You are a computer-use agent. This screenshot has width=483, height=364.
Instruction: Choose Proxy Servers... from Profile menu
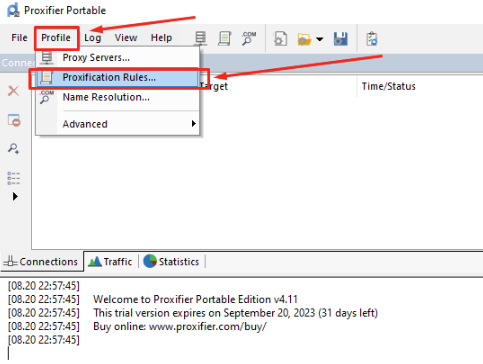coord(118,57)
